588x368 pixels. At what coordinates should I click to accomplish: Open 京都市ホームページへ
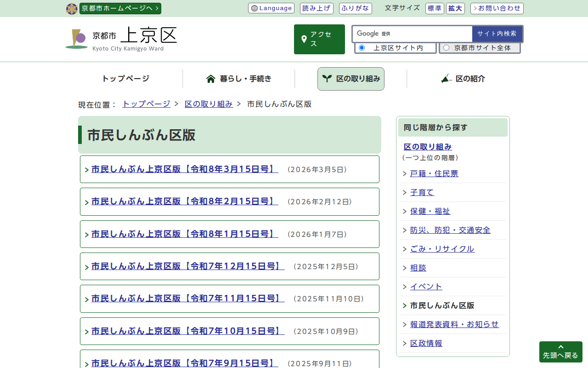[120, 8]
